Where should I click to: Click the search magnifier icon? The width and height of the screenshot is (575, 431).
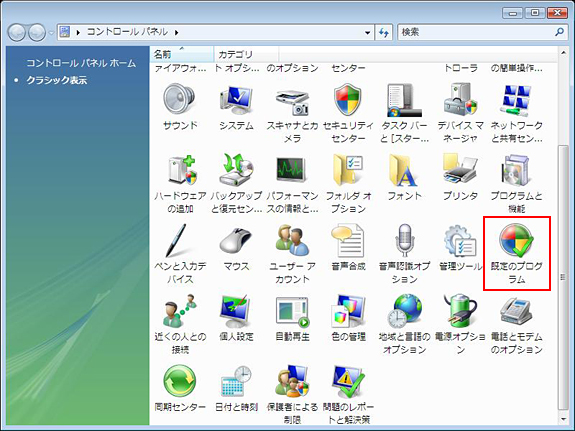pyautogui.click(x=559, y=32)
